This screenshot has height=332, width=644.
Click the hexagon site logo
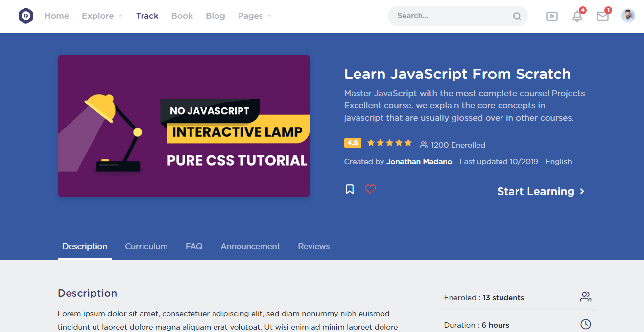pos(26,16)
